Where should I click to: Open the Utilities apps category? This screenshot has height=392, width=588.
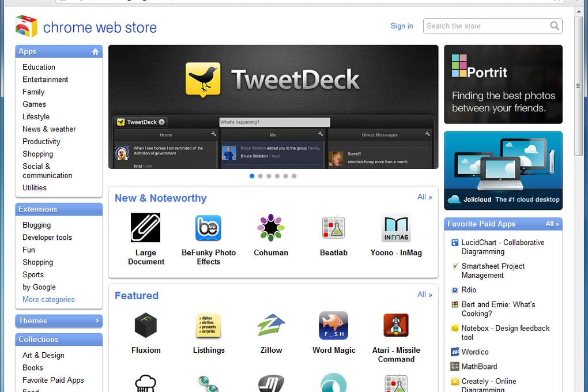click(x=35, y=187)
